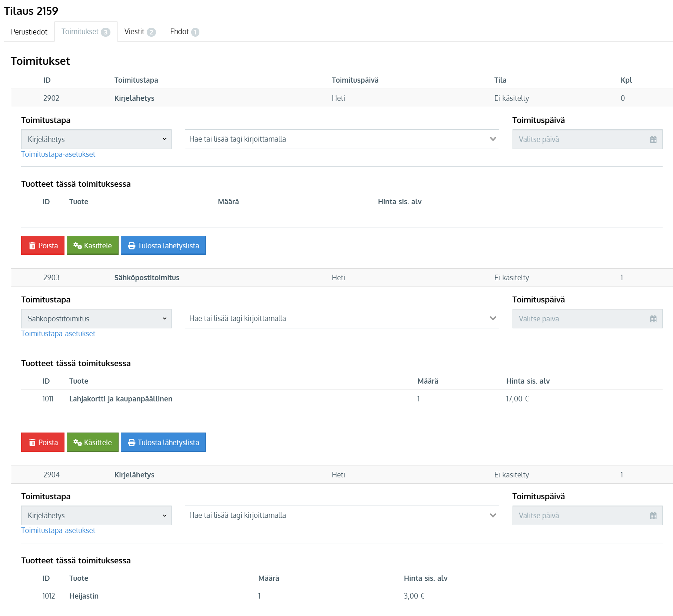
Task: Click the gears icon on delivery 2903's Käsittele button
Action: [x=77, y=443]
